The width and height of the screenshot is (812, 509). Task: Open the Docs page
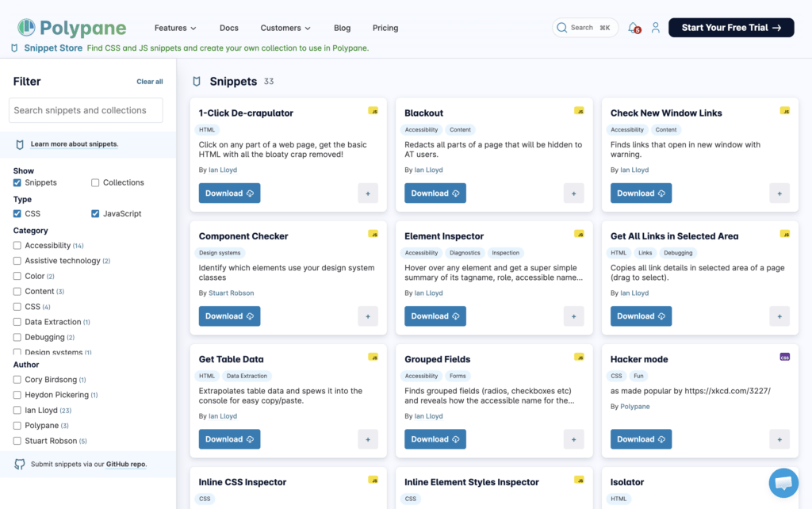pos(229,28)
